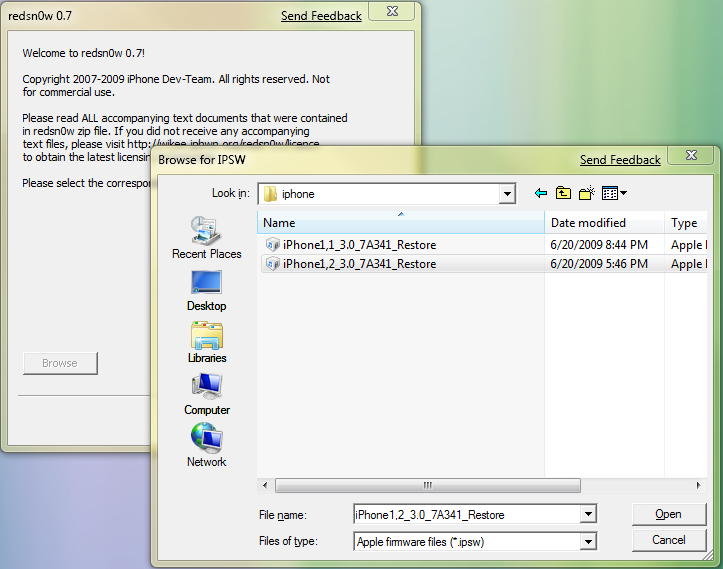Expand the Look in dropdown arrow
Image resolution: width=723 pixels, height=569 pixels.
[507, 194]
